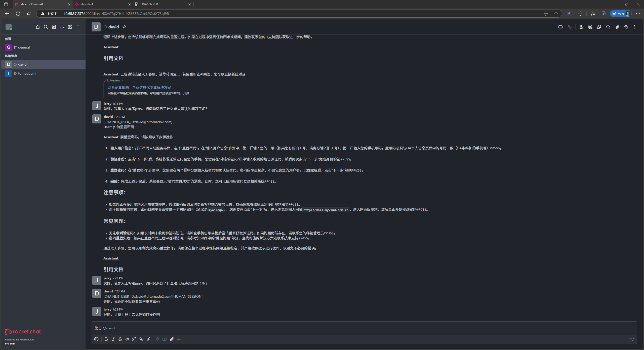Open the general channel
Image resolution: width=644 pixels, height=350 pixels.
[x=24, y=47]
